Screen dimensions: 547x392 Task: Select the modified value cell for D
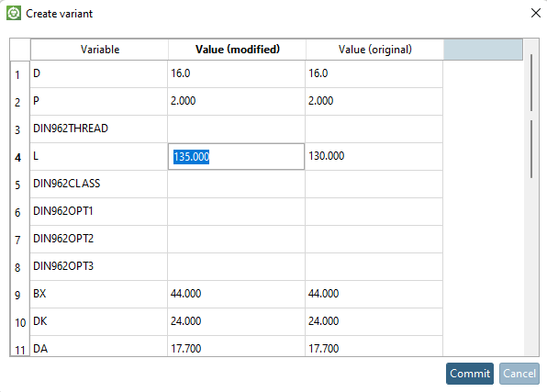[x=236, y=73]
